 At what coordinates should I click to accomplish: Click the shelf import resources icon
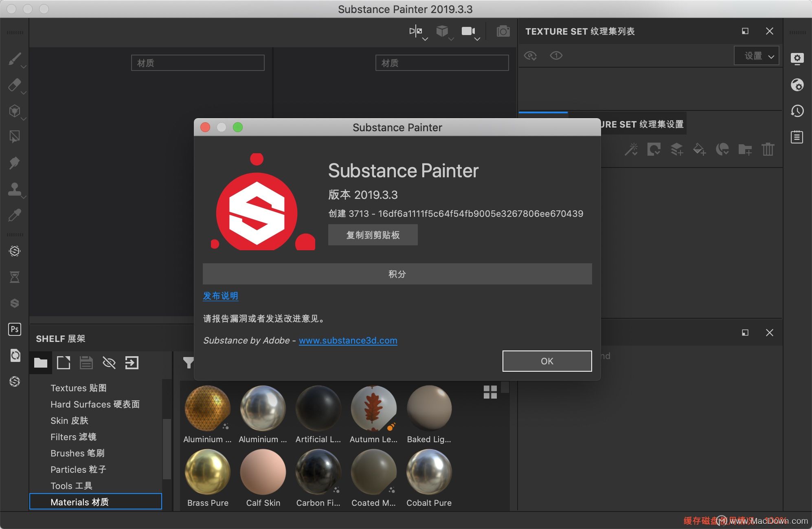point(132,363)
